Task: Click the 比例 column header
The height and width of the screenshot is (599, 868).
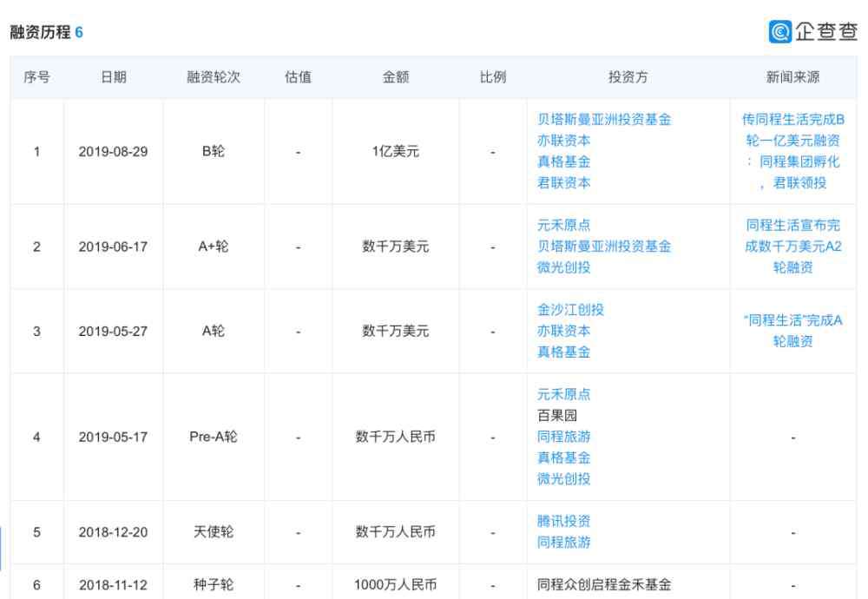Action: (493, 77)
